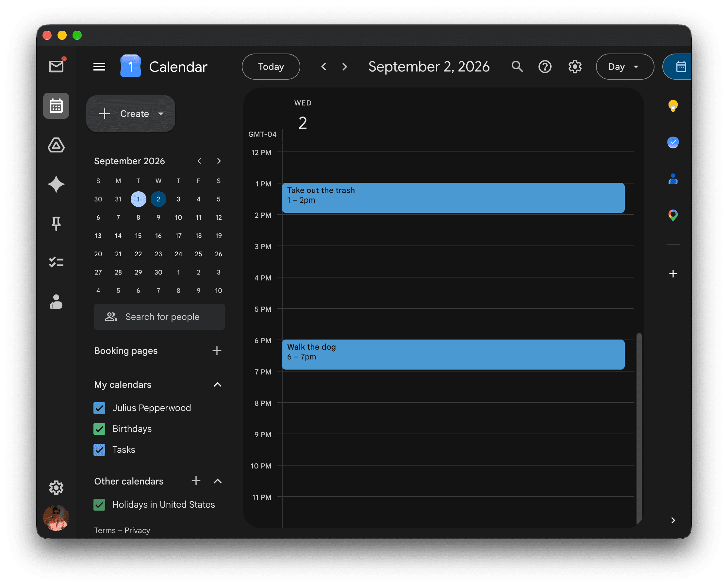Image resolution: width=728 pixels, height=587 pixels.
Task: Open the Mail icon in left sidebar
Action: tap(56, 66)
